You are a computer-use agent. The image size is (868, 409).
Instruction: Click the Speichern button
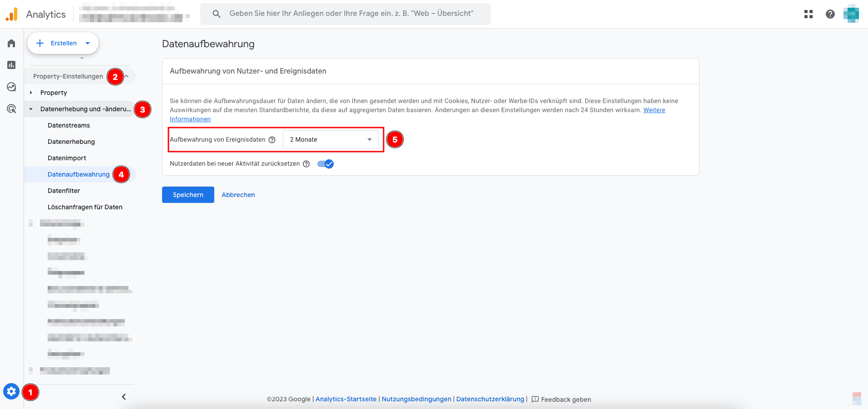(188, 195)
